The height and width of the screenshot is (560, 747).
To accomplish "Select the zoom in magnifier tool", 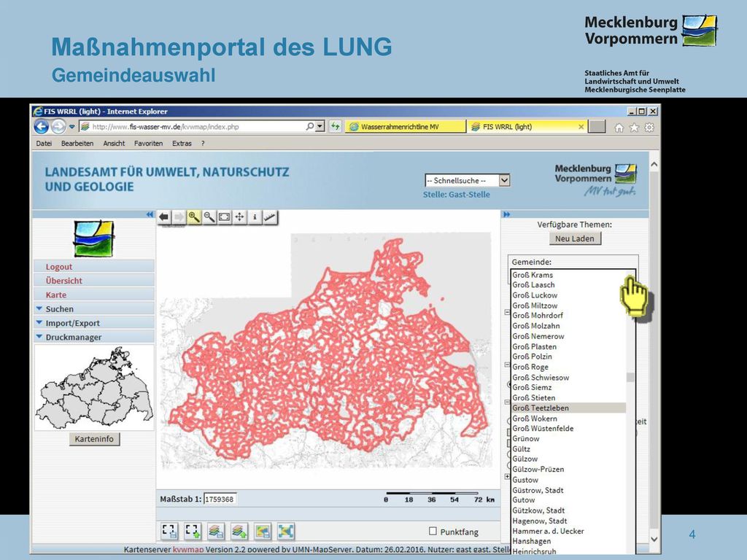I will click(194, 217).
